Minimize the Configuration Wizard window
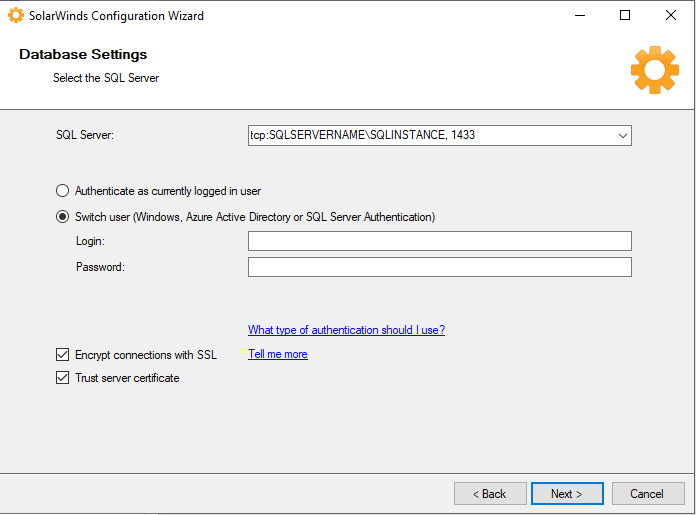The width and height of the screenshot is (696, 515). click(x=580, y=16)
